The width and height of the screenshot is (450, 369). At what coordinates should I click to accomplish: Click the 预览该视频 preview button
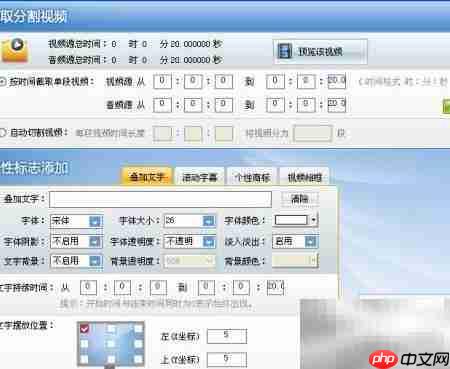320,52
